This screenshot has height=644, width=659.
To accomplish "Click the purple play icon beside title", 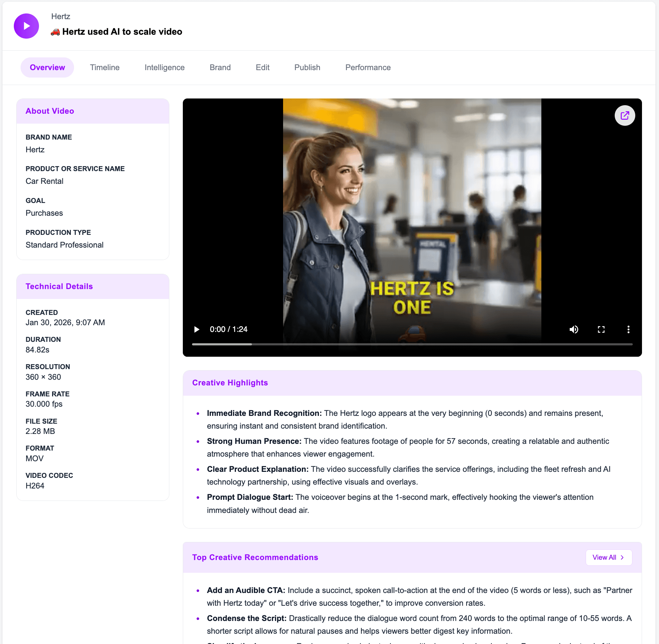I will (26, 26).
